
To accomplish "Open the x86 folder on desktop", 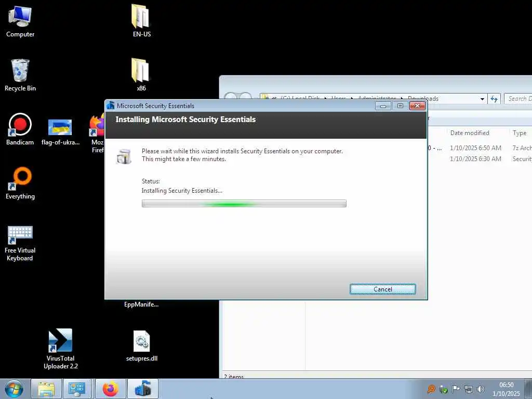I will 141,75.
